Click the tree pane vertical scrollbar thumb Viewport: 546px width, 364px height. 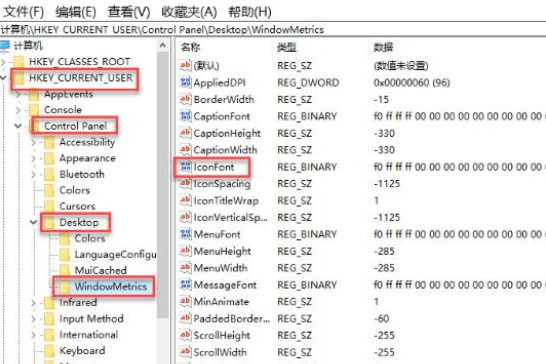163,185
